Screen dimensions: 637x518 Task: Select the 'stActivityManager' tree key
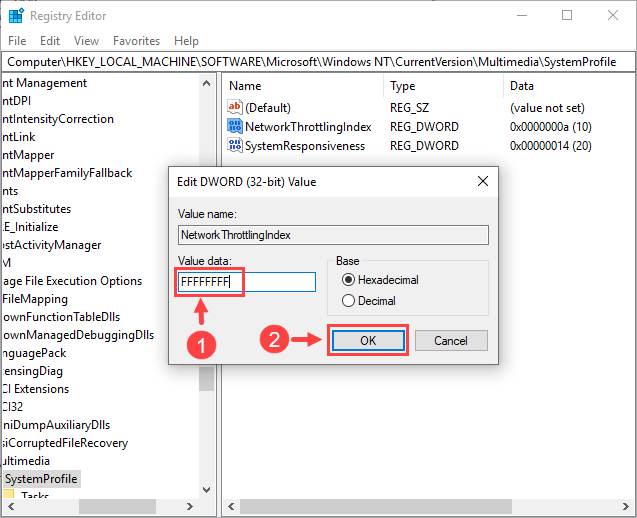click(51, 245)
